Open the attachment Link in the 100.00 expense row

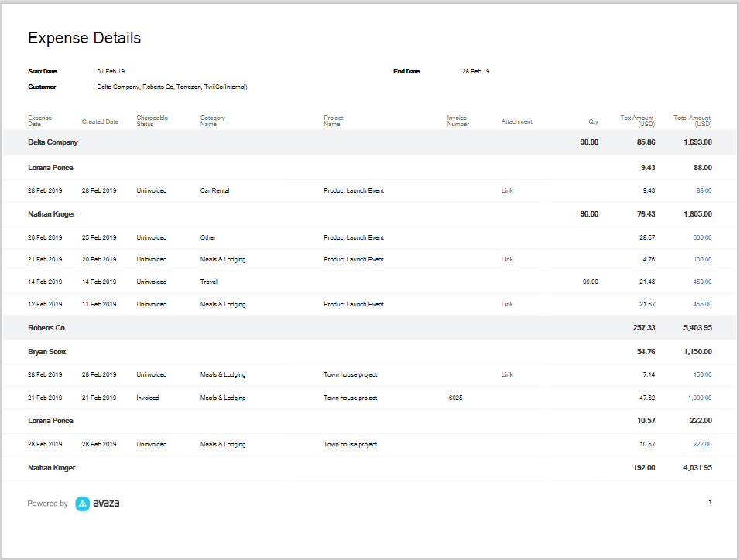[x=507, y=259]
